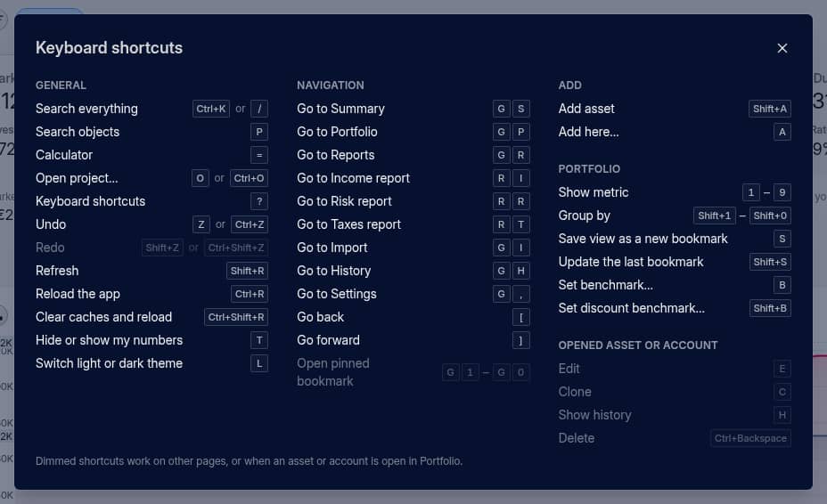Click the "Go to Income report" label

pyautogui.click(x=354, y=178)
